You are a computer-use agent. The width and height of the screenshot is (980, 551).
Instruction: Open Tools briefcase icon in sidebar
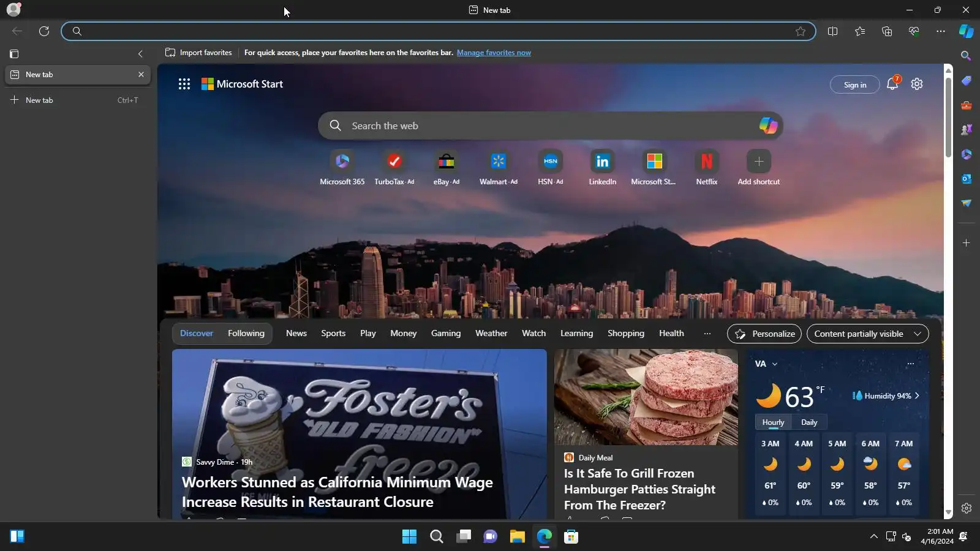point(967,105)
